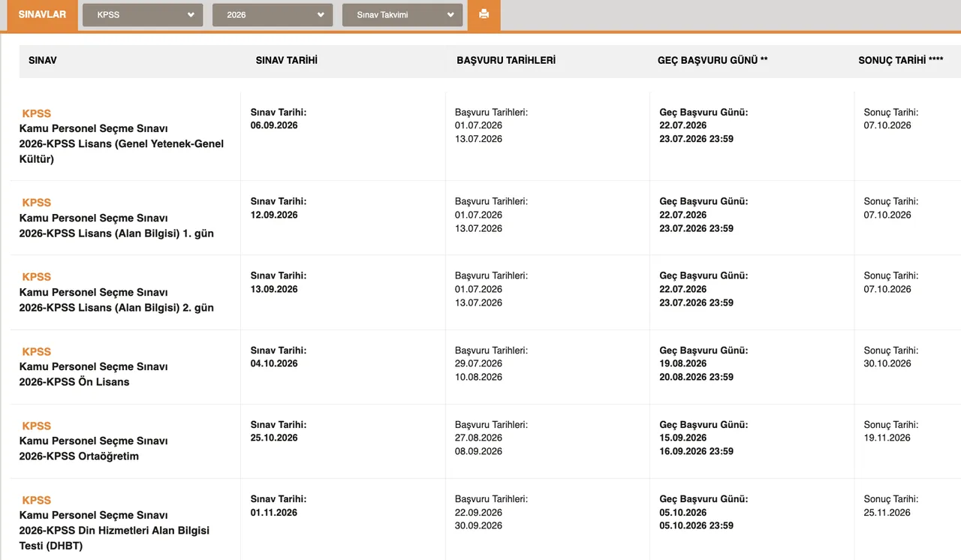Click result date 19.11.2026
The image size is (961, 560).
tap(887, 438)
